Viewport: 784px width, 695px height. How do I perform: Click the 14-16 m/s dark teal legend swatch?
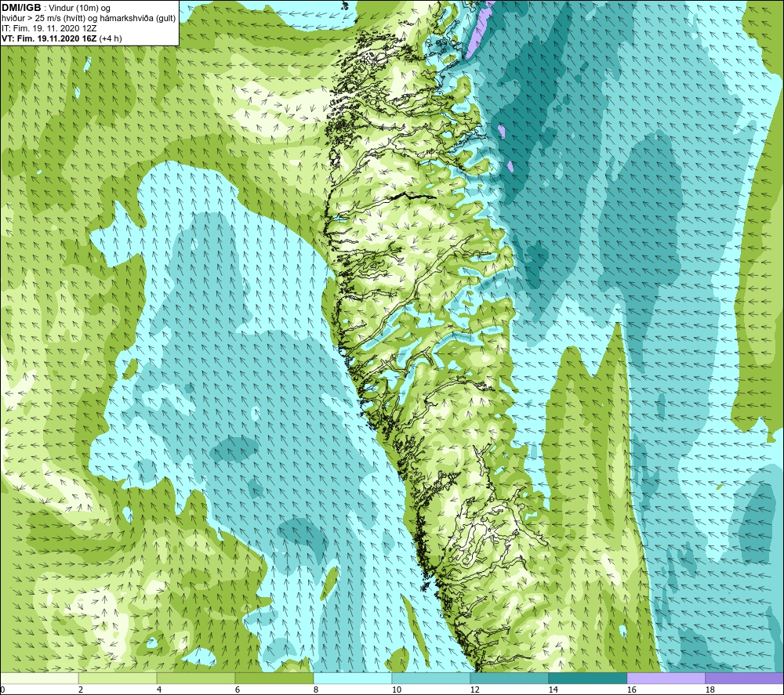(587, 678)
